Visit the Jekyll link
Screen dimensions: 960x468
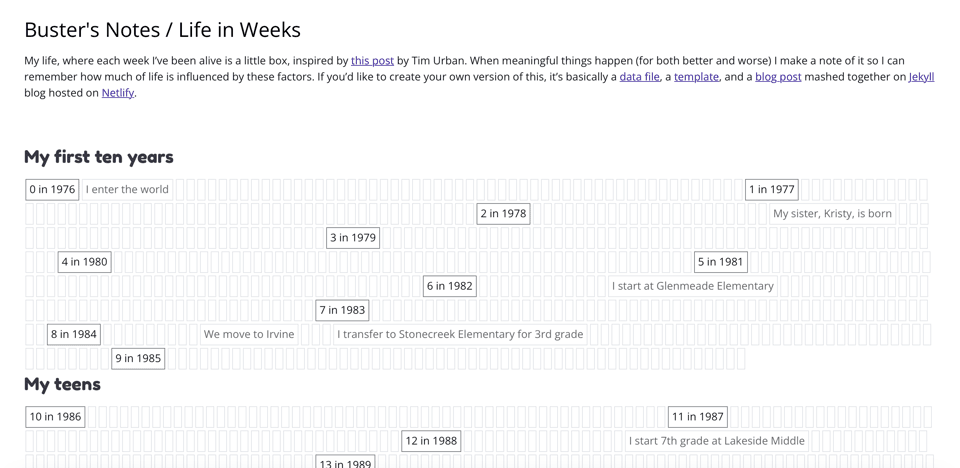[921, 77]
